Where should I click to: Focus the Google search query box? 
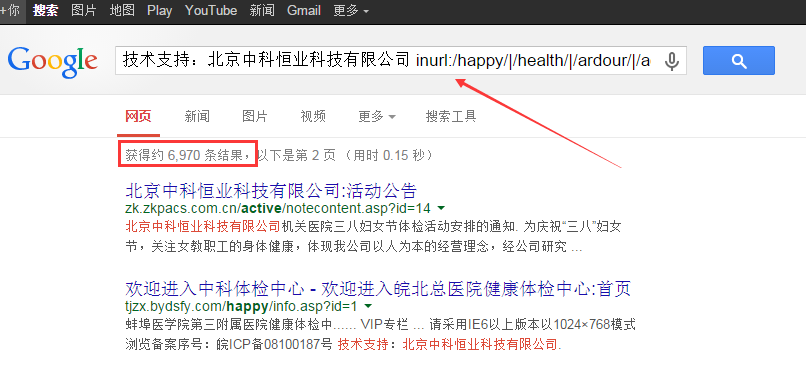[401, 61]
